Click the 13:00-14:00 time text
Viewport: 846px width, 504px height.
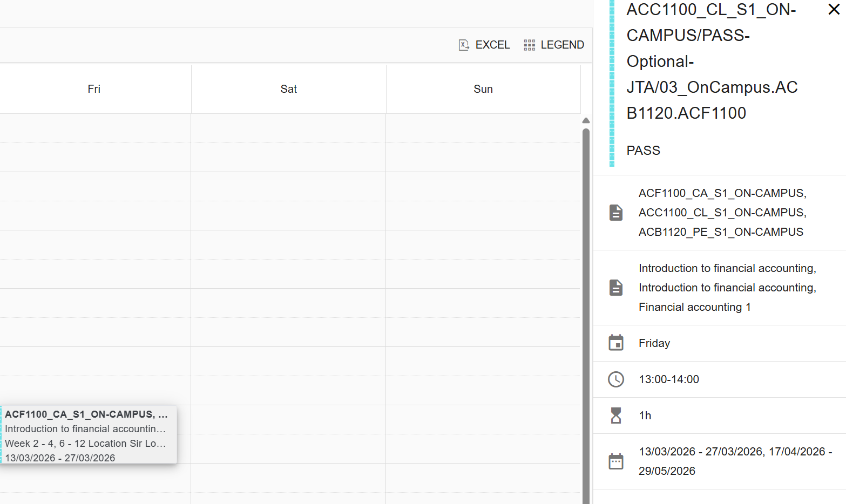[x=669, y=379]
